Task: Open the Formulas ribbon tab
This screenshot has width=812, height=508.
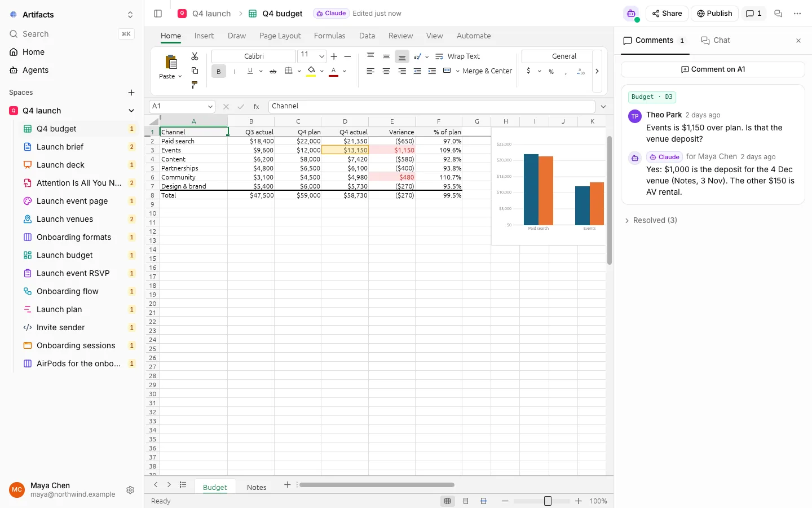Action: point(329,36)
